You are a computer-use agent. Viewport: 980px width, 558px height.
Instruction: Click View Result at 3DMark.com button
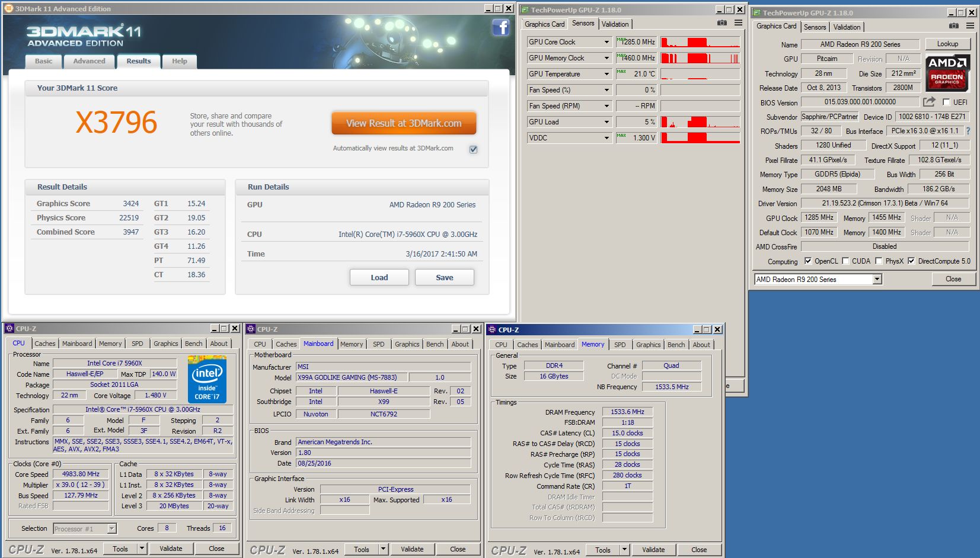(x=404, y=123)
